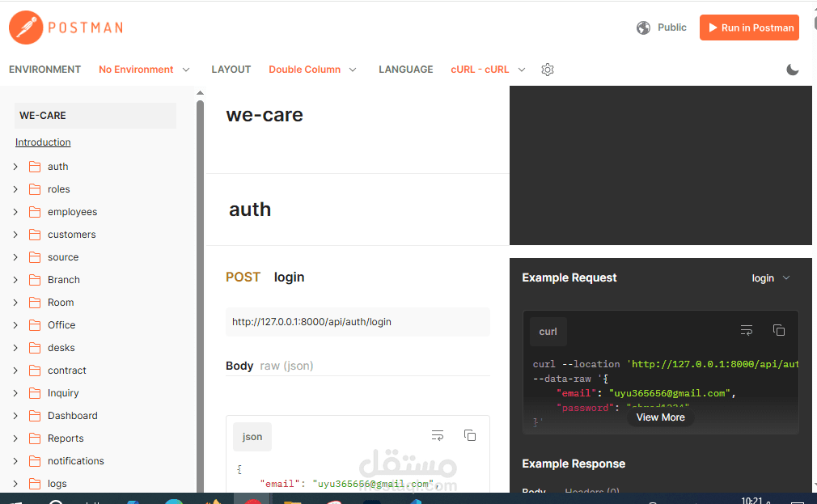Click the roles folder icon

point(35,189)
